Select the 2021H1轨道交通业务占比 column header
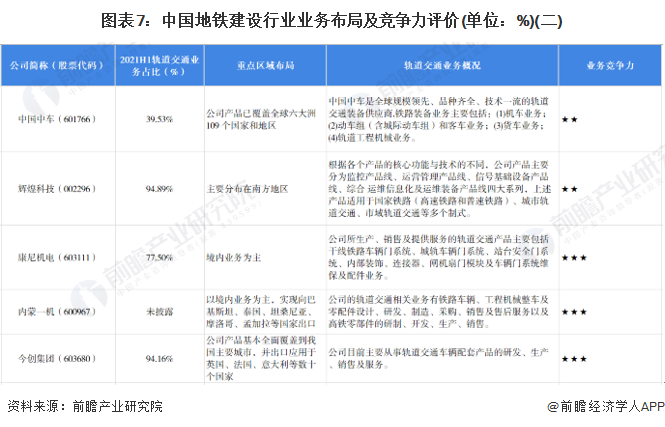This screenshot has width=665, height=427. (158, 66)
